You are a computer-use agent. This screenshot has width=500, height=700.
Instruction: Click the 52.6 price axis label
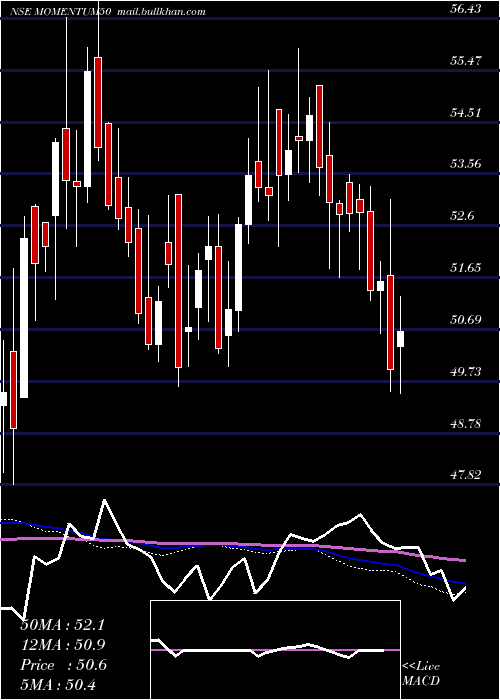click(462, 216)
